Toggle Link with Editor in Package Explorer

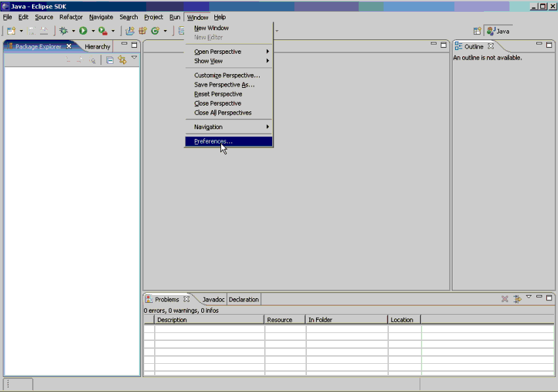(x=122, y=60)
